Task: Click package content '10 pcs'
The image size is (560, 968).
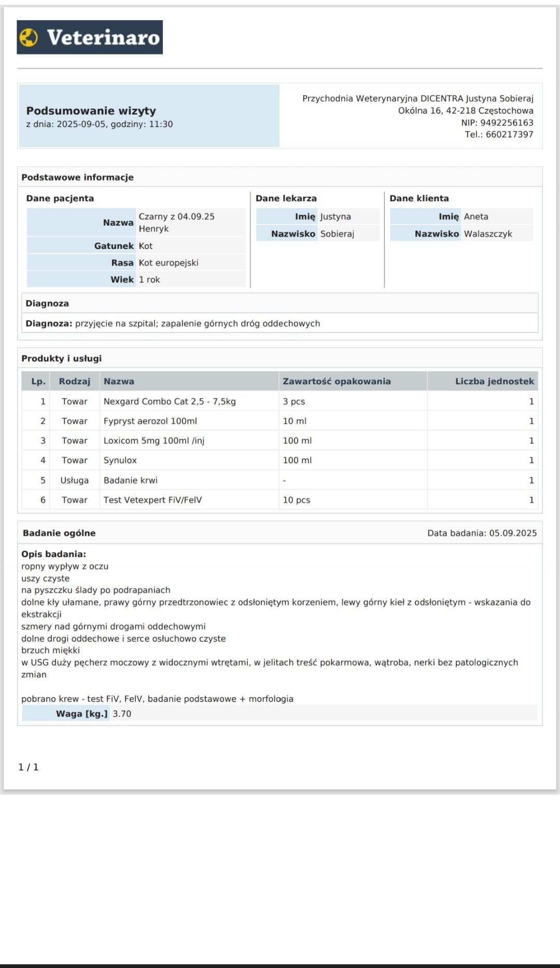Action: (297, 500)
